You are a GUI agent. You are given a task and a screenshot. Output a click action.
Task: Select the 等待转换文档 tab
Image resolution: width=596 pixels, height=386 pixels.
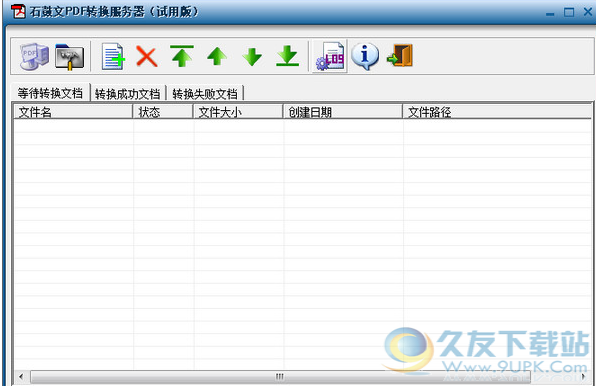pyautogui.click(x=50, y=93)
